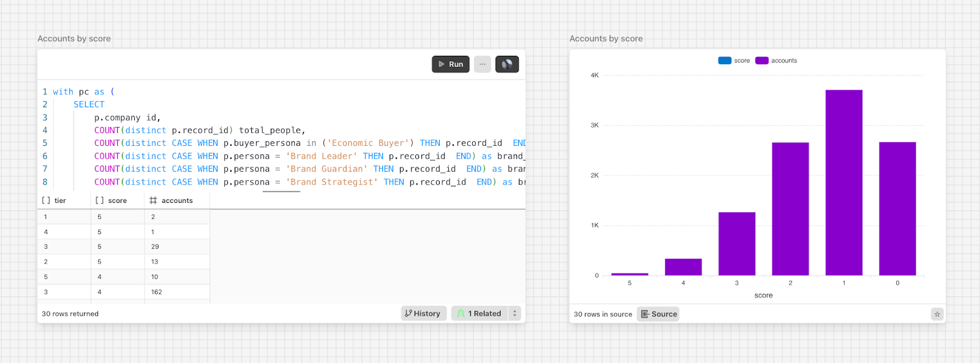
Task: Select the score column header
Action: click(x=117, y=201)
